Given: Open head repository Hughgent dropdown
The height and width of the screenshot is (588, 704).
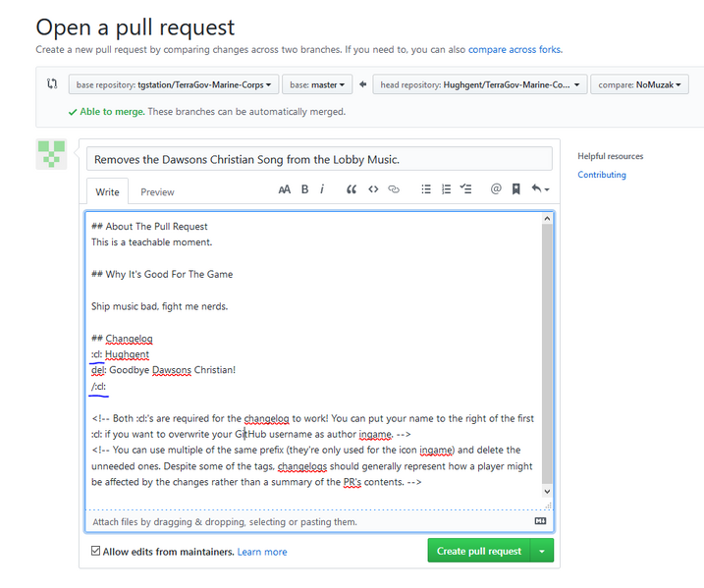Looking at the screenshot, I should [479, 84].
